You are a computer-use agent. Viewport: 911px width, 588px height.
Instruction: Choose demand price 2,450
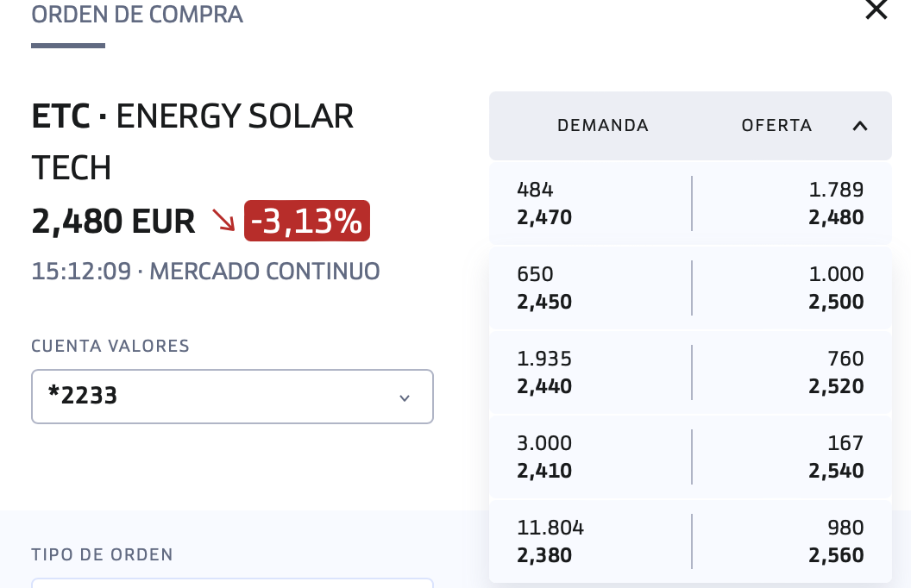[x=544, y=302]
